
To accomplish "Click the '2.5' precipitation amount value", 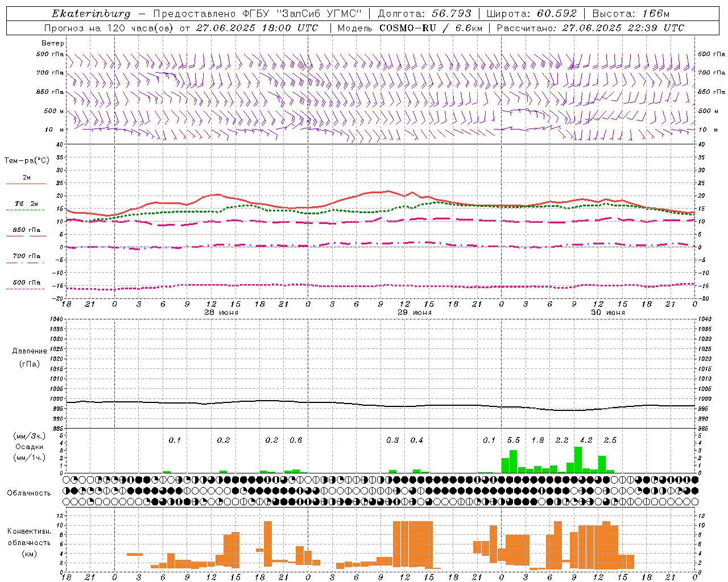I will [610, 440].
